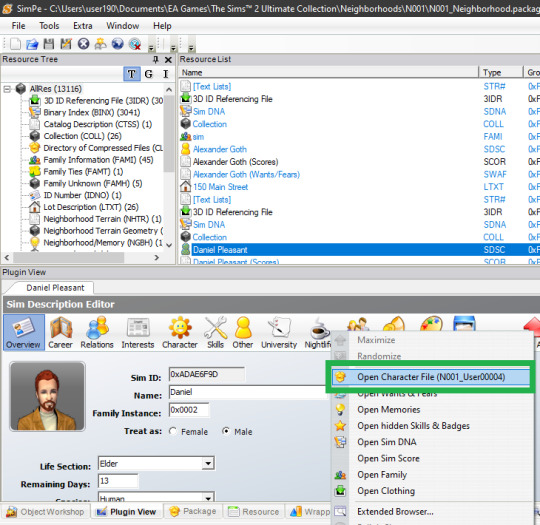Close the Resource Tree panel
The image size is (540, 525).
click(168, 60)
